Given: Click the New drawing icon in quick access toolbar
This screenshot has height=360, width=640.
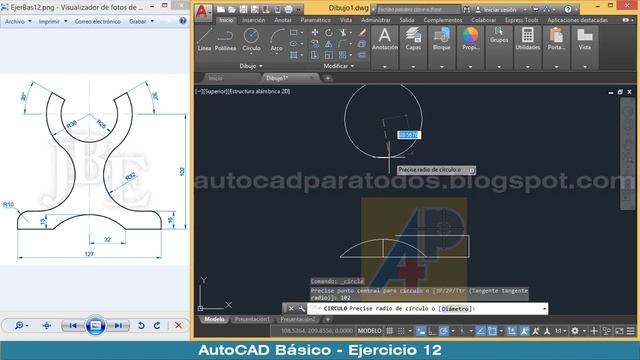Looking at the screenshot, I should point(221,9).
